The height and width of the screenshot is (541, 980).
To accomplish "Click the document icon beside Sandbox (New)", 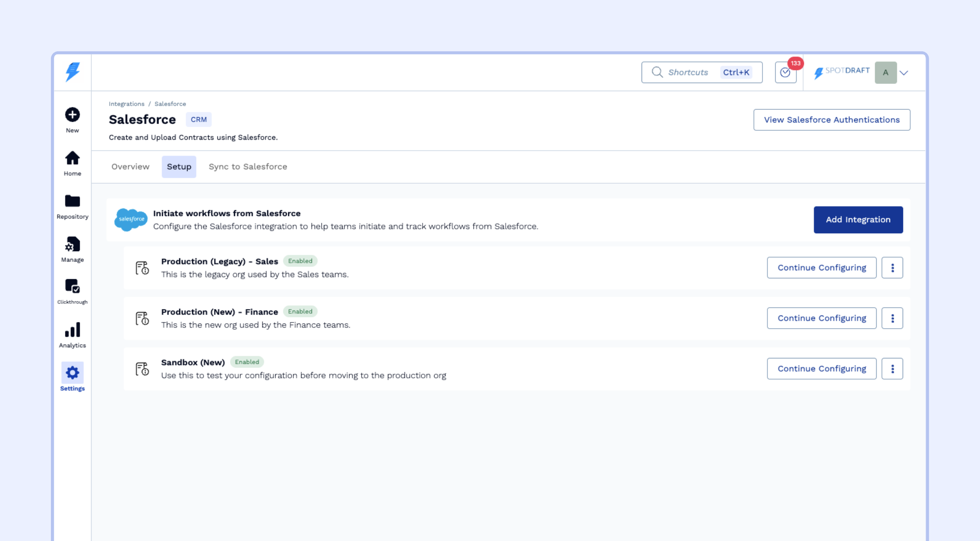I will pyautogui.click(x=142, y=369).
